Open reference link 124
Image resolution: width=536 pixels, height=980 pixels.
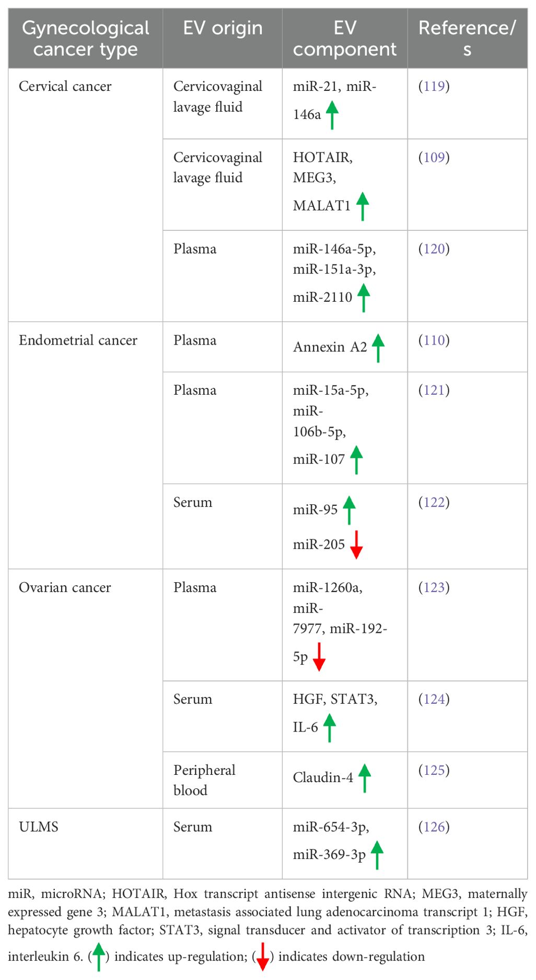(x=434, y=699)
